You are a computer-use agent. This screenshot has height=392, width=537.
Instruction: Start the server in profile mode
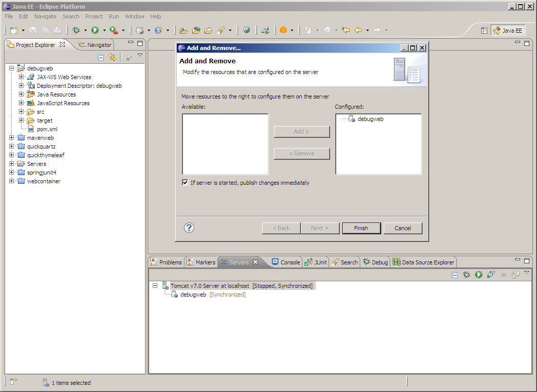coord(491,275)
